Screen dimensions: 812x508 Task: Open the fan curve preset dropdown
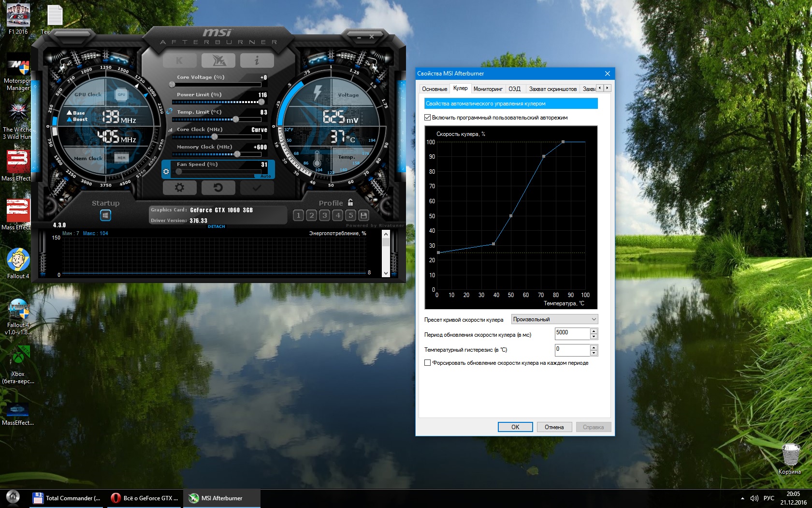point(554,319)
